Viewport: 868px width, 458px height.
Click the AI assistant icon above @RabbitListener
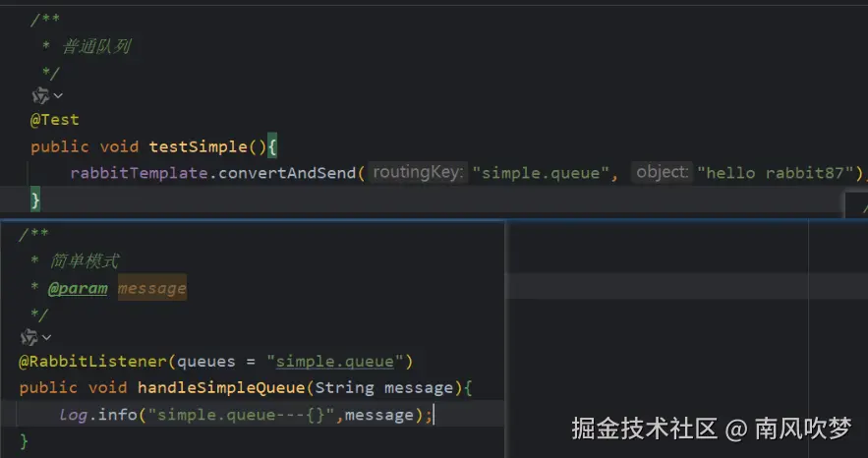click(29, 337)
